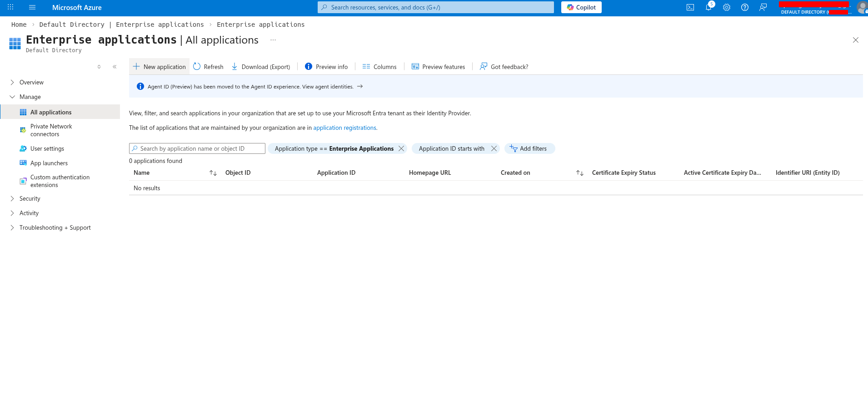Open Cloud Shell from the top bar

(x=690, y=7)
